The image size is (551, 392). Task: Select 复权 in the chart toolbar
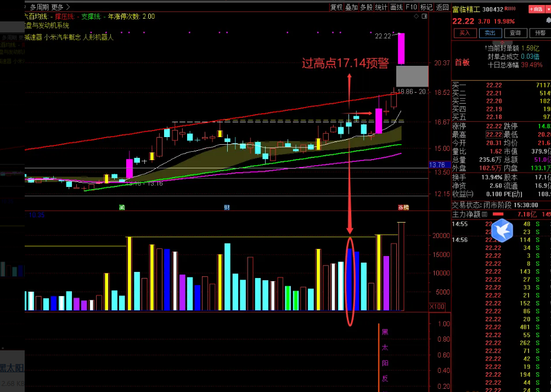click(x=336, y=7)
